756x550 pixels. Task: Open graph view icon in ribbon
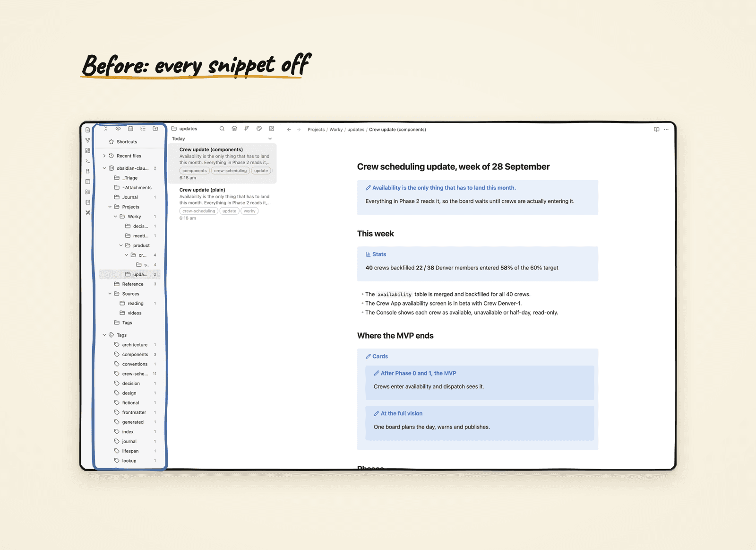[88, 140]
